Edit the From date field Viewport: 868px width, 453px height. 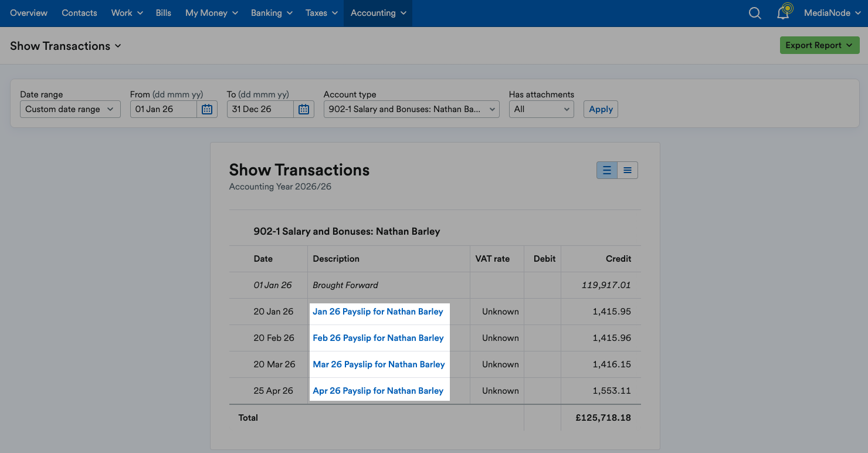point(164,109)
